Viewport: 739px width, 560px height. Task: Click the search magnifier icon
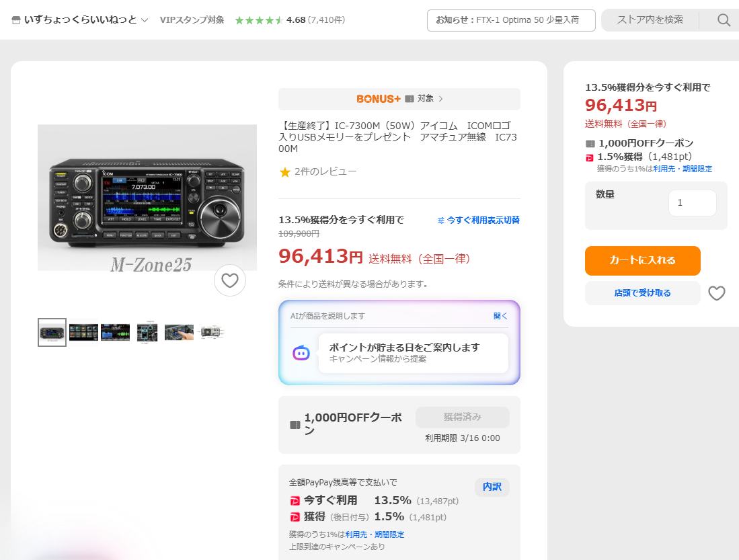(x=724, y=20)
